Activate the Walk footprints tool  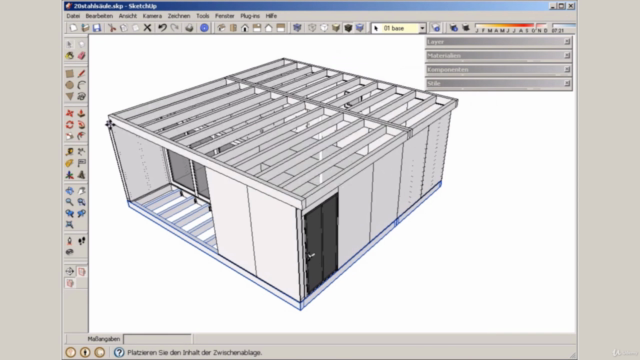(x=81, y=241)
